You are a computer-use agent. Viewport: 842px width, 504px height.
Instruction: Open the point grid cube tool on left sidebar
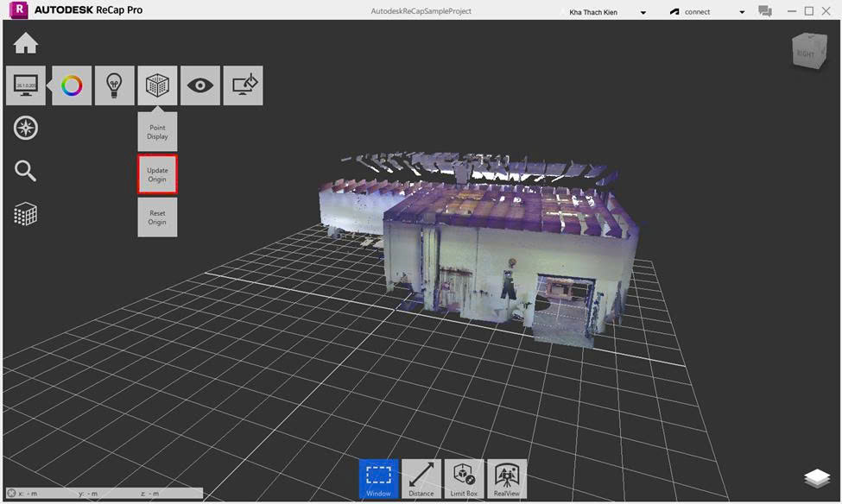(25, 214)
